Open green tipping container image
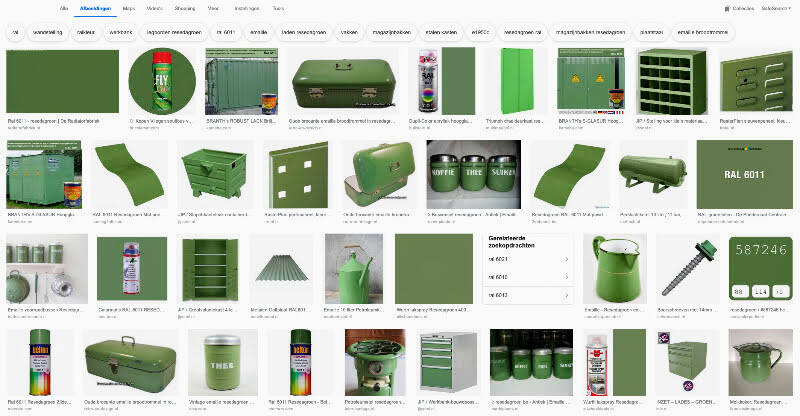Image resolution: width=800 pixels, height=416 pixels. 214,175
